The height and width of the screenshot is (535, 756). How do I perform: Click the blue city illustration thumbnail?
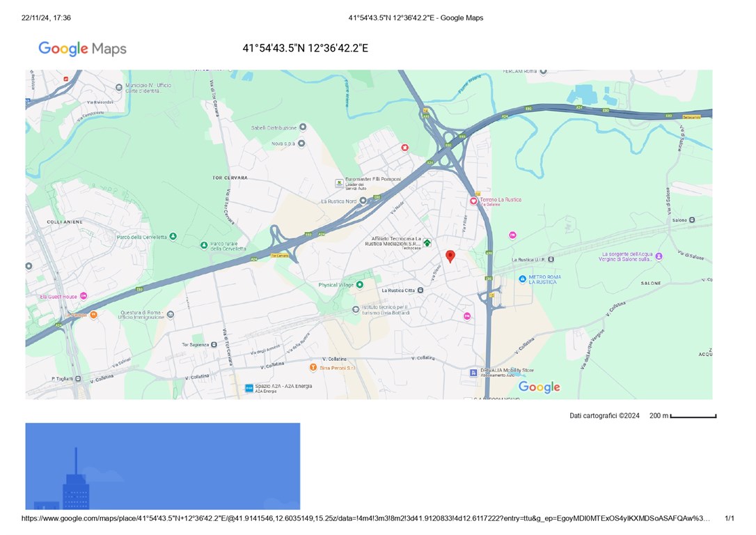162,466
